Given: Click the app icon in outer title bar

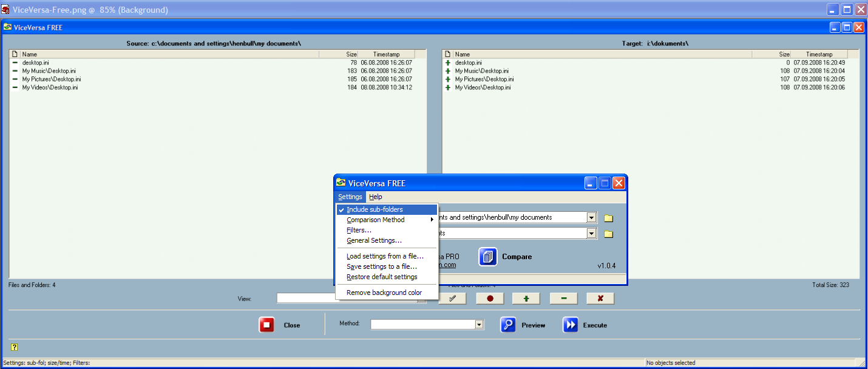Looking at the screenshot, I should coord(5,10).
